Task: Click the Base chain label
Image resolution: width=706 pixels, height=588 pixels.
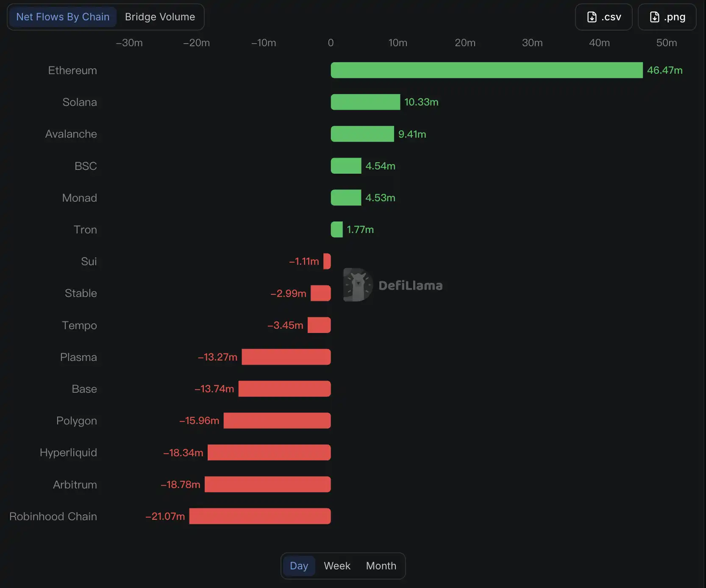Action: pyautogui.click(x=84, y=389)
